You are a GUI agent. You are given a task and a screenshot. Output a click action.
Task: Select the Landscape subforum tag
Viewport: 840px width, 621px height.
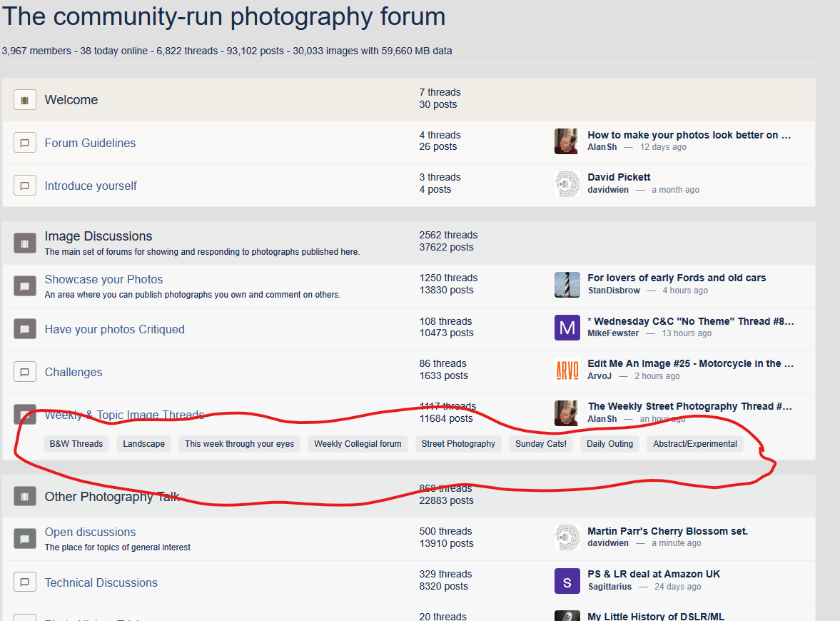point(143,444)
